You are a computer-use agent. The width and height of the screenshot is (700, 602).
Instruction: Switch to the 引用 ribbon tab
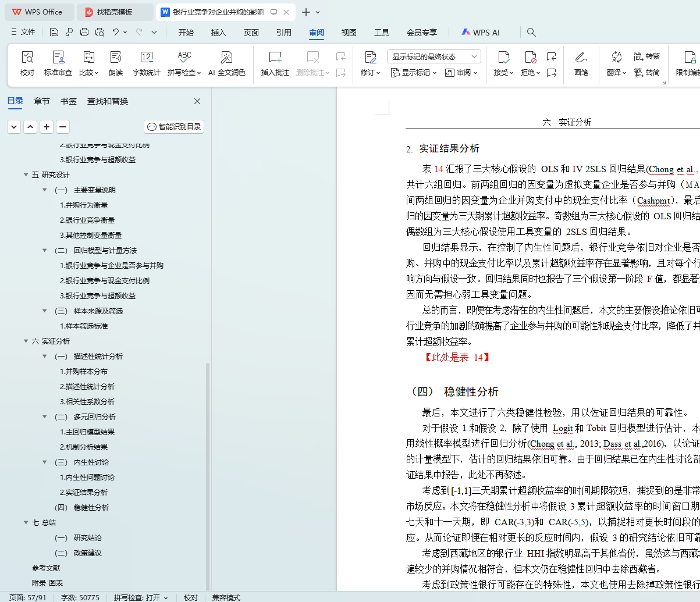[x=284, y=33]
